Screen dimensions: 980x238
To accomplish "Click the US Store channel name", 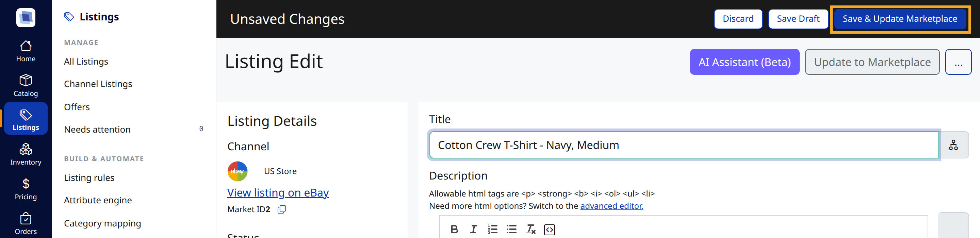I will 280,171.
